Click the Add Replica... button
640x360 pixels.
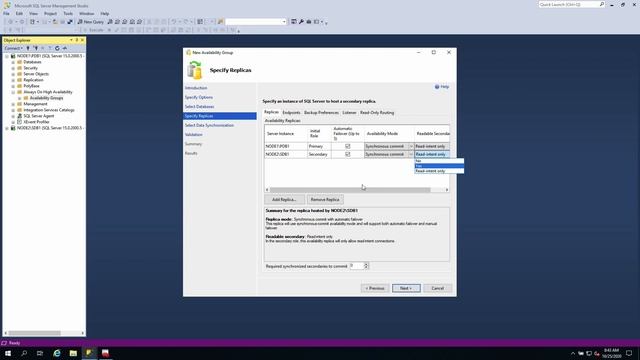point(284,200)
